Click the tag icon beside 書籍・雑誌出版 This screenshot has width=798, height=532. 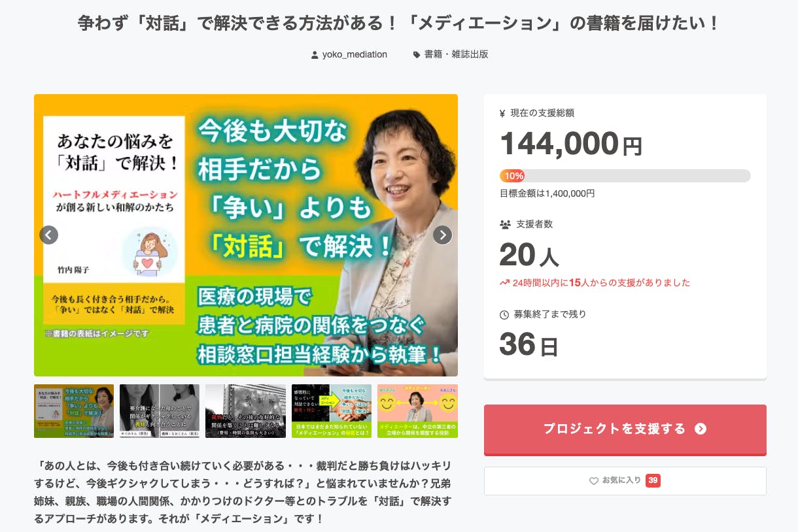(x=417, y=55)
